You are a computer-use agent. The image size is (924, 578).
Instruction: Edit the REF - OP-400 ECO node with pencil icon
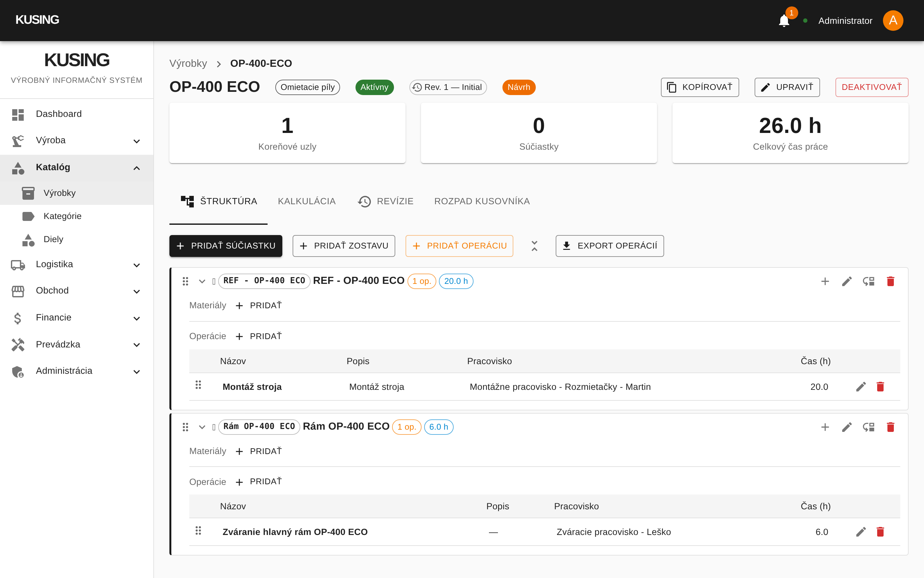(847, 281)
